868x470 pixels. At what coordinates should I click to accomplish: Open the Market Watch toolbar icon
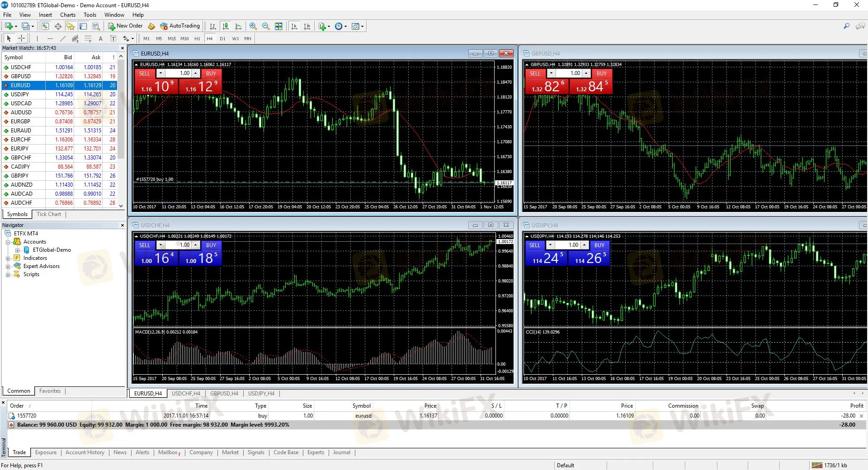click(45, 26)
